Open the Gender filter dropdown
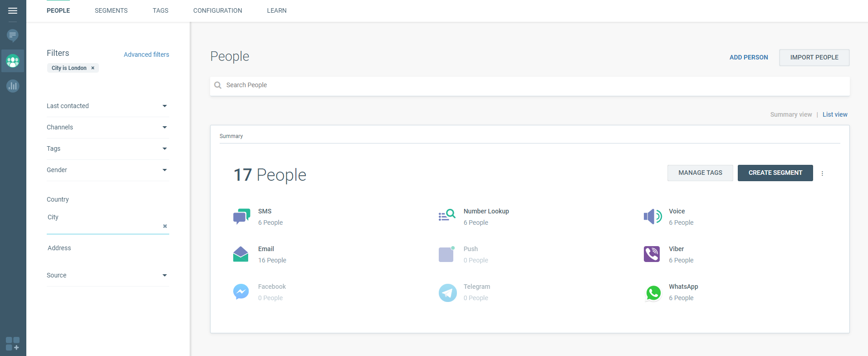The width and height of the screenshot is (868, 356). click(164, 170)
